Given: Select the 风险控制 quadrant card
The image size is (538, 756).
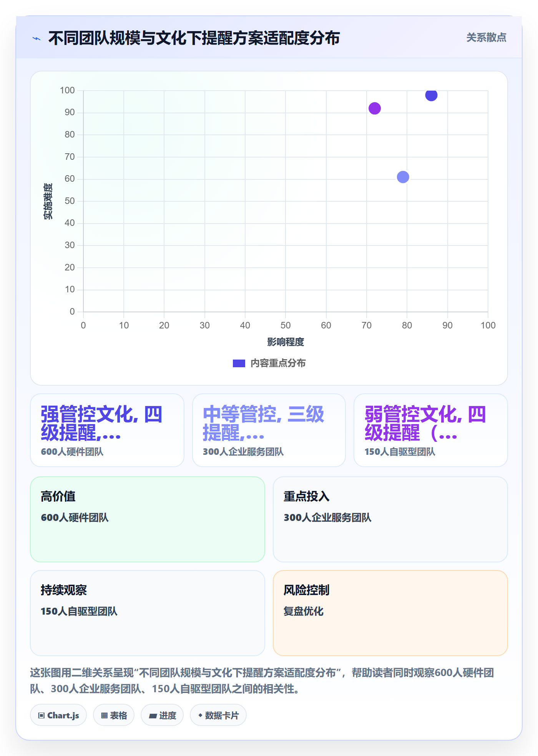Looking at the screenshot, I should tap(390, 613).
